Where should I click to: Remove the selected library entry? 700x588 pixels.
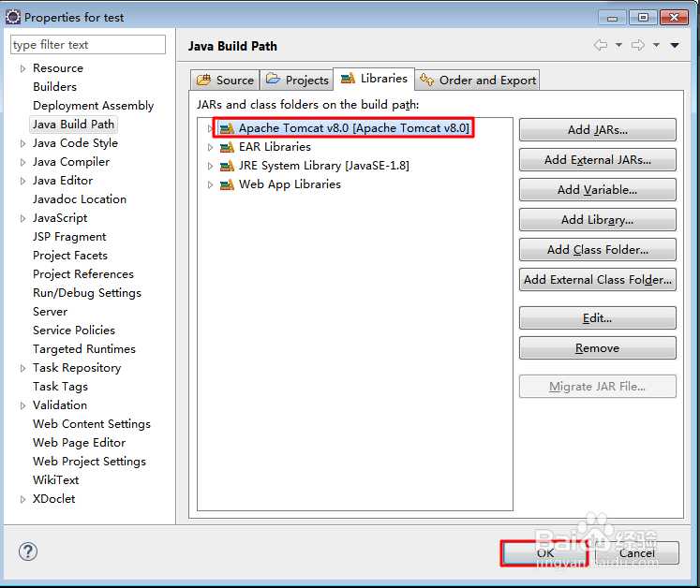pos(597,347)
